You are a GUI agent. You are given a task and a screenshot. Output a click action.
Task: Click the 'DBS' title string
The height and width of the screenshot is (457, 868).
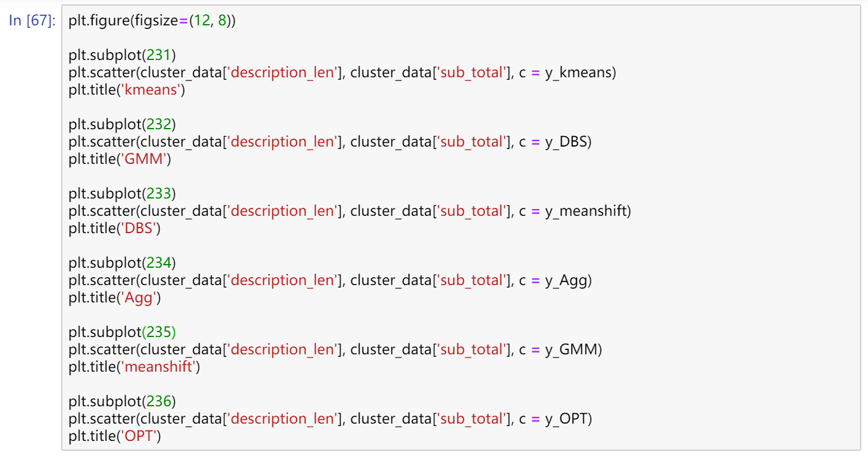pyautogui.click(x=140, y=229)
